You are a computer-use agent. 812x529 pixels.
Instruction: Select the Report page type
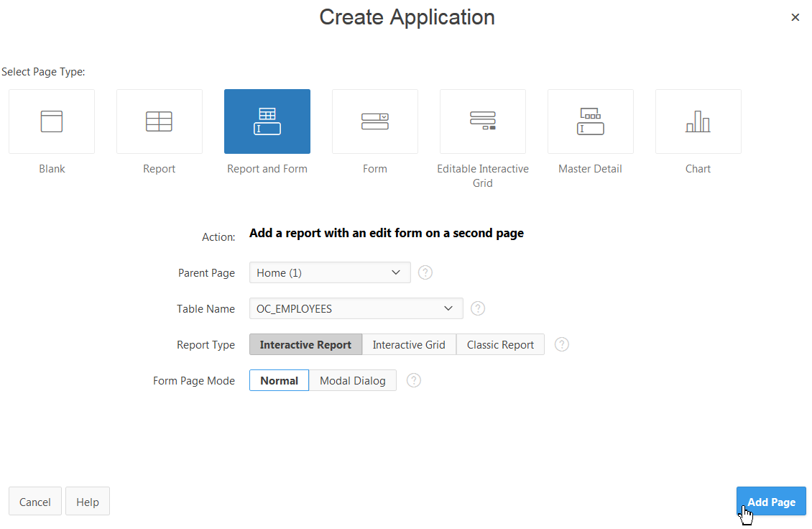159,121
